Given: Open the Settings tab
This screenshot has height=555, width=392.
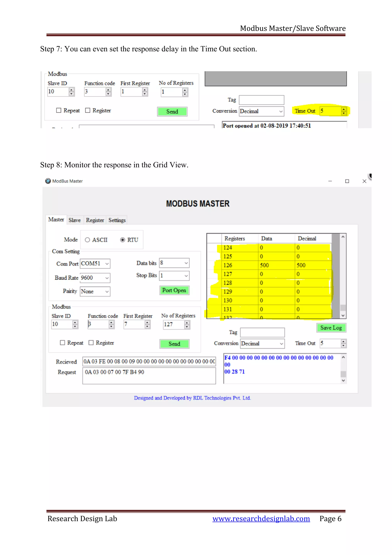Looking at the screenshot, I should click(x=117, y=220).
